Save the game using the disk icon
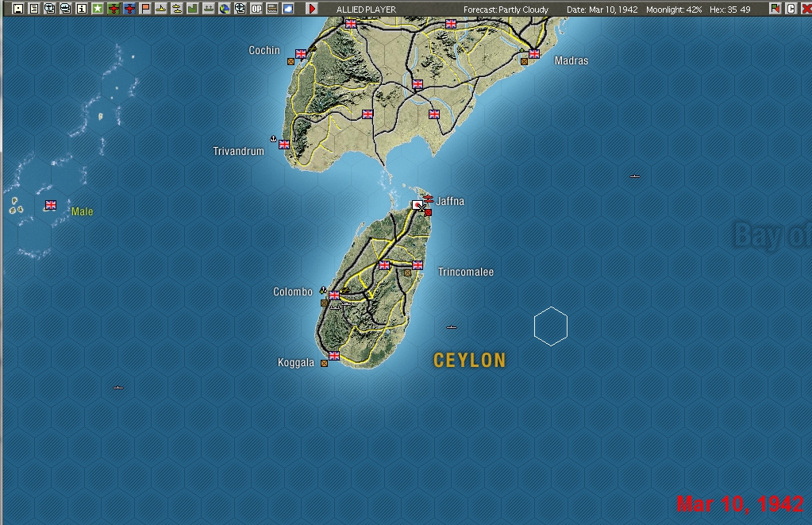812x525 pixels. (x=17, y=7)
